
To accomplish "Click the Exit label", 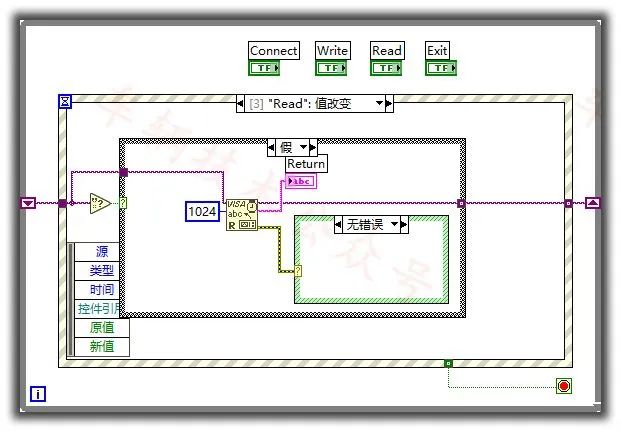I will tap(437, 51).
